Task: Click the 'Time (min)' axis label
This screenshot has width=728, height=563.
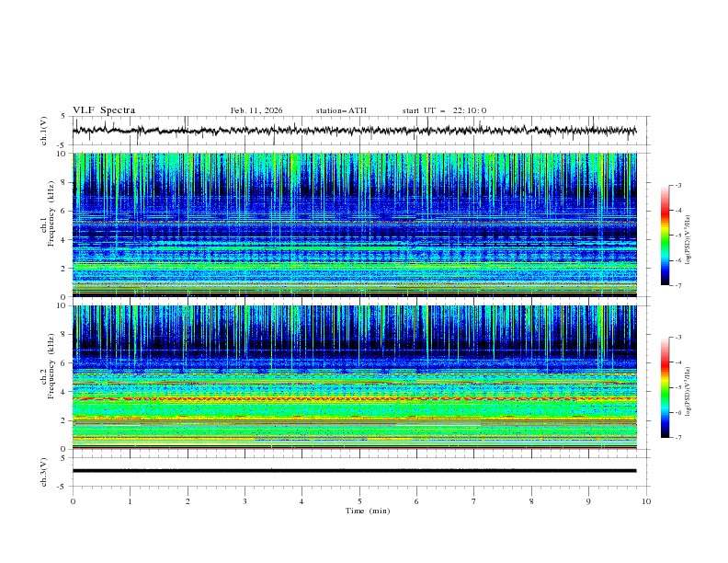Action: [x=368, y=511]
